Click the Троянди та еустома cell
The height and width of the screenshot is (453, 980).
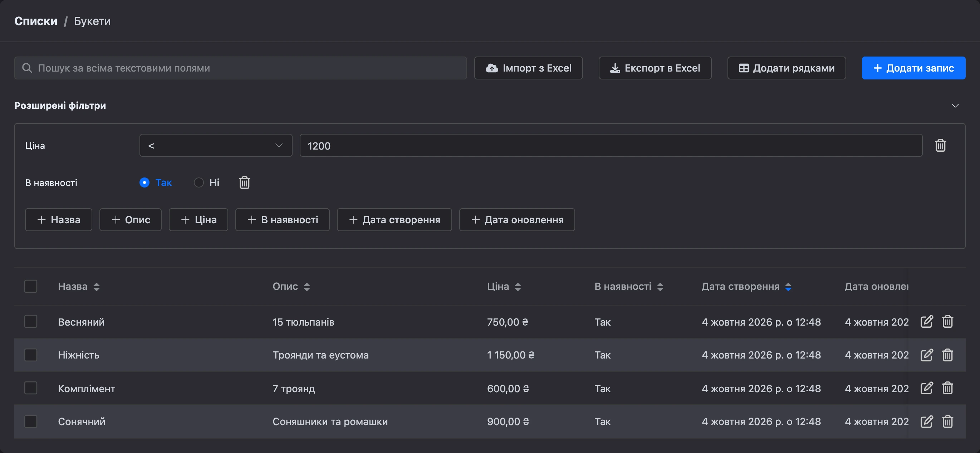[x=320, y=355]
